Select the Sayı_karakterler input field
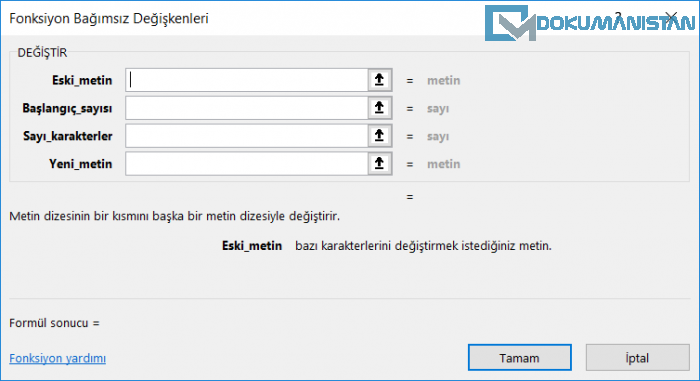 [x=247, y=136]
